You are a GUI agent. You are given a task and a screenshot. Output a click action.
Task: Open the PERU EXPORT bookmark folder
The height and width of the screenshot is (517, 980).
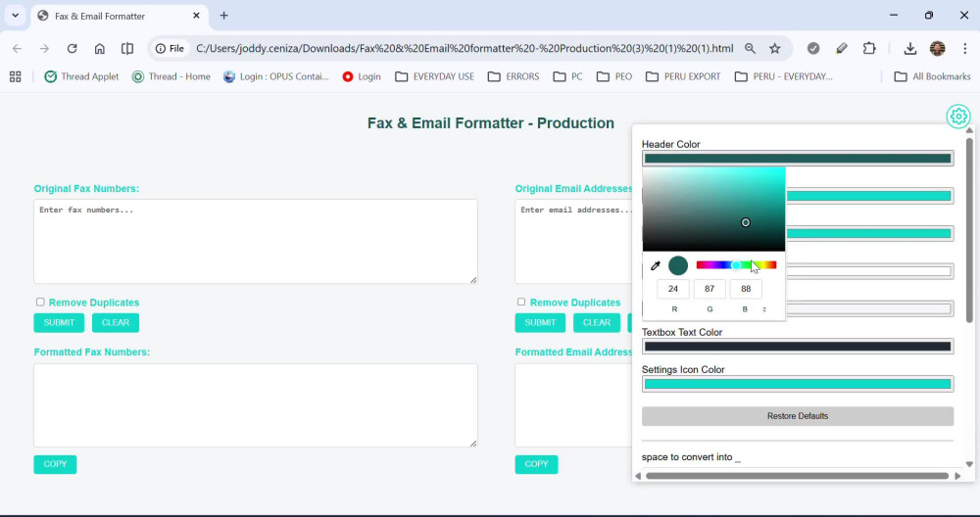tap(683, 76)
